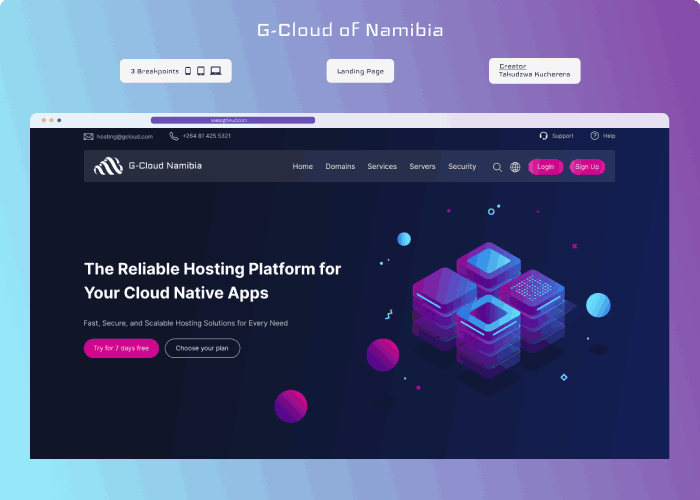Click the search magnifier icon in navbar
This screenshot has width=700, height=500.
tap(497, 167)
